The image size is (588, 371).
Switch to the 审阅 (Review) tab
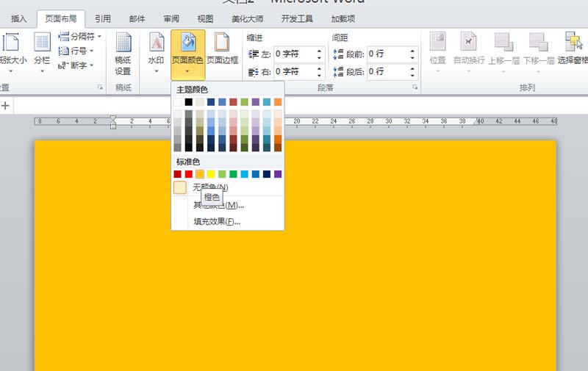pyautogui.click(x=171, y=18)
